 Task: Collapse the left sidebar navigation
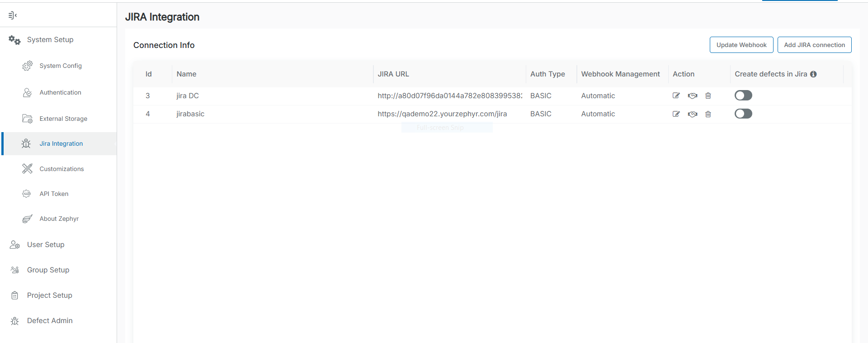point(13,15)
